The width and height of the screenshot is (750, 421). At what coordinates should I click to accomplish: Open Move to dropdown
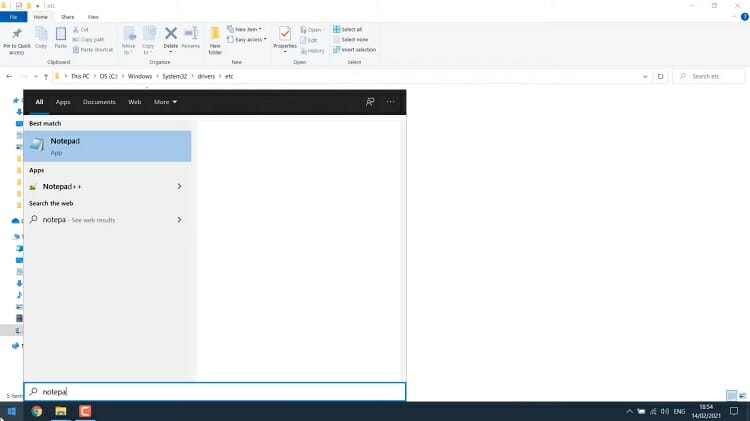point(129,41)
